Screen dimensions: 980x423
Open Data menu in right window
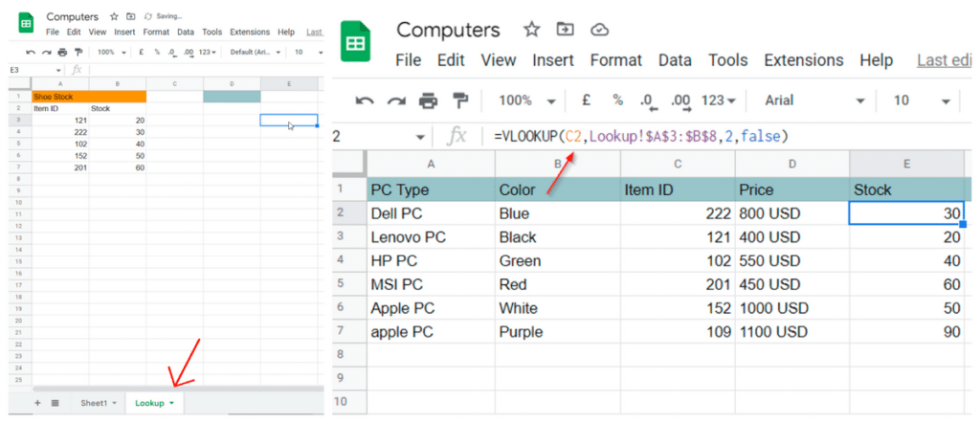pyautogui.click(x=675, y=60)
